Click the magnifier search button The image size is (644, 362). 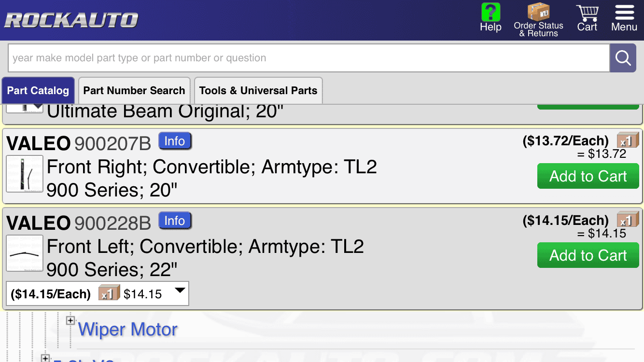pyautogui.click(x=623, y=58)
